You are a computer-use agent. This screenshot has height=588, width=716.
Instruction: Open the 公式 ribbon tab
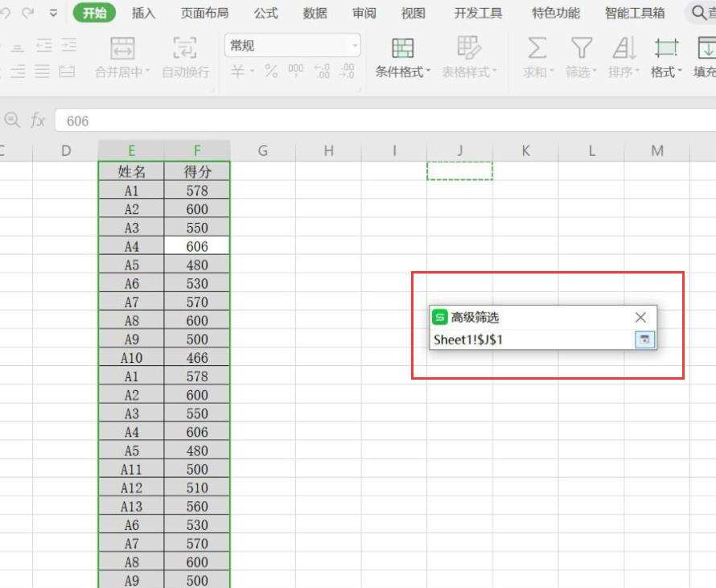[265, 13]
